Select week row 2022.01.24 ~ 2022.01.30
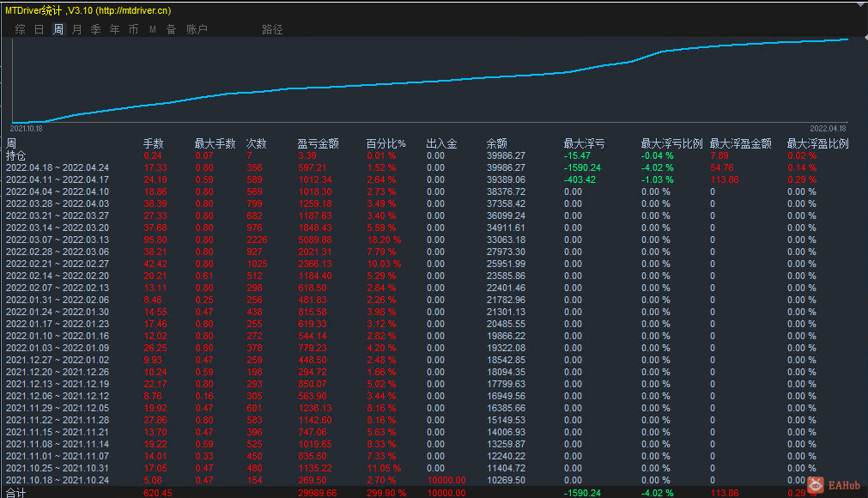This screenshot has width=868, height=498. click(x=58, y=312)
